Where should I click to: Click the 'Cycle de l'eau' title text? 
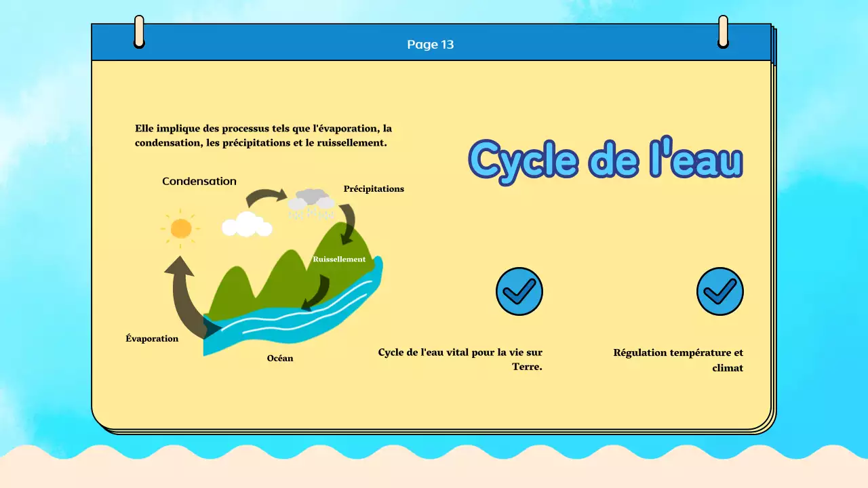(606, 159)
